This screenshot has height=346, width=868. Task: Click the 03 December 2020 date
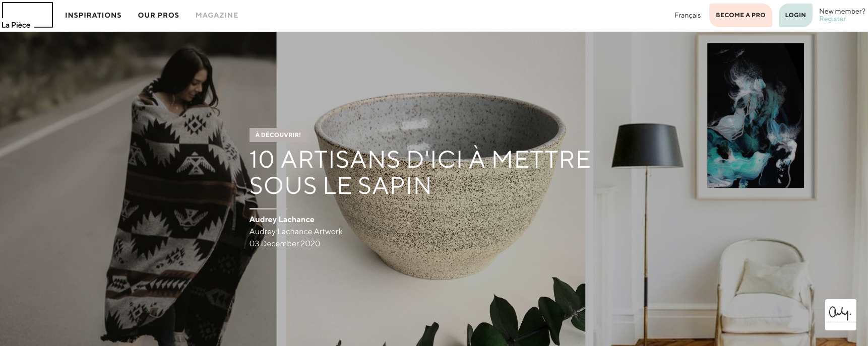point(285,244)
